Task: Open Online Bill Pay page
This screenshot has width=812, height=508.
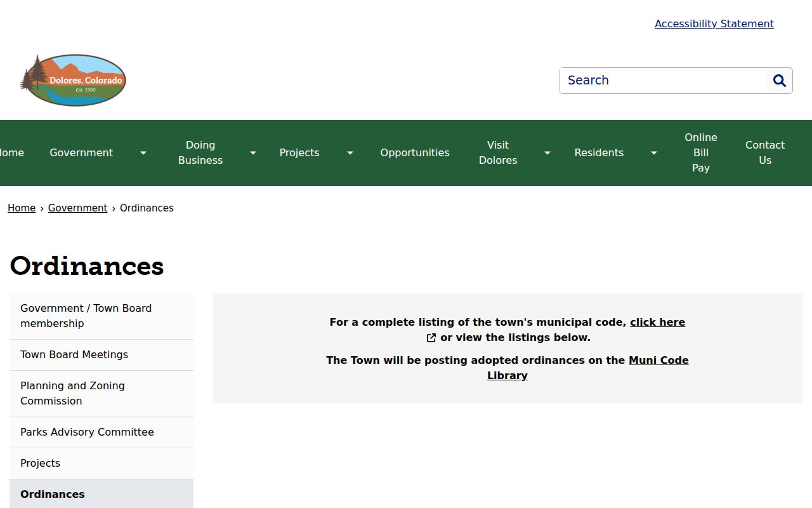Action: 701,153
